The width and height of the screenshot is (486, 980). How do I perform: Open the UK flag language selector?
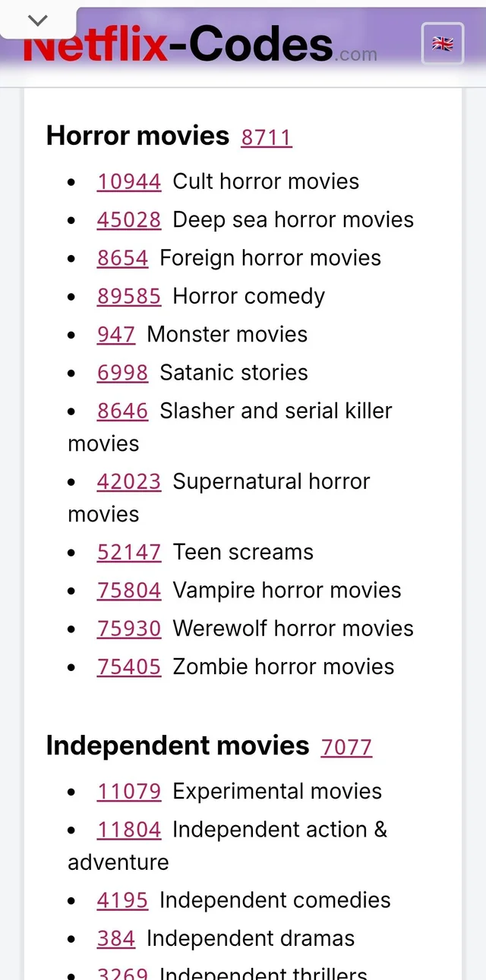tap(443, 44)
